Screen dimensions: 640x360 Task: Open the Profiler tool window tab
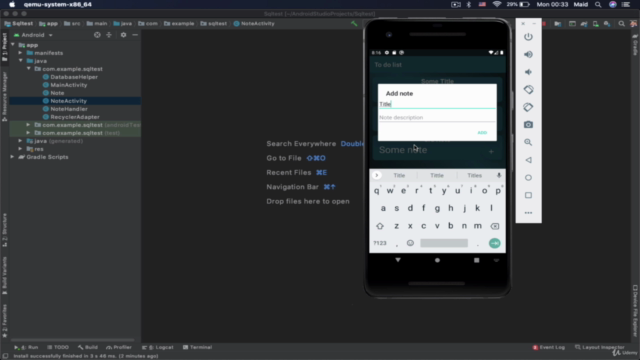click(x=119, y=347)
